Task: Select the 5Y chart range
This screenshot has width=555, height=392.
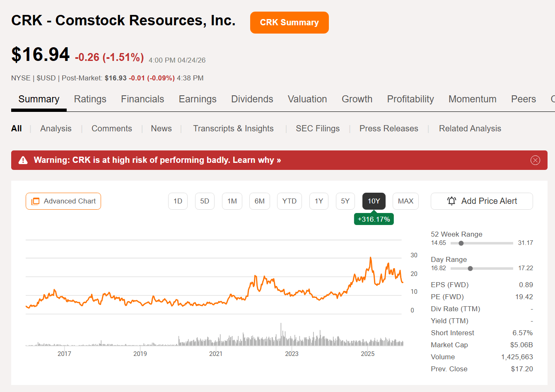Action: (345, 201)
